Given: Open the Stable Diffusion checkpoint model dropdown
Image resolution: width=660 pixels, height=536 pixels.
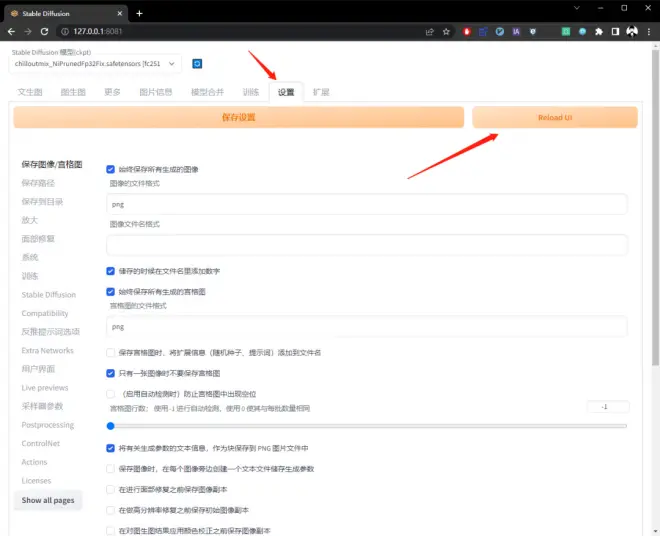Looking at the screenshot, I should pyautogui.click(x=96, y=64).
